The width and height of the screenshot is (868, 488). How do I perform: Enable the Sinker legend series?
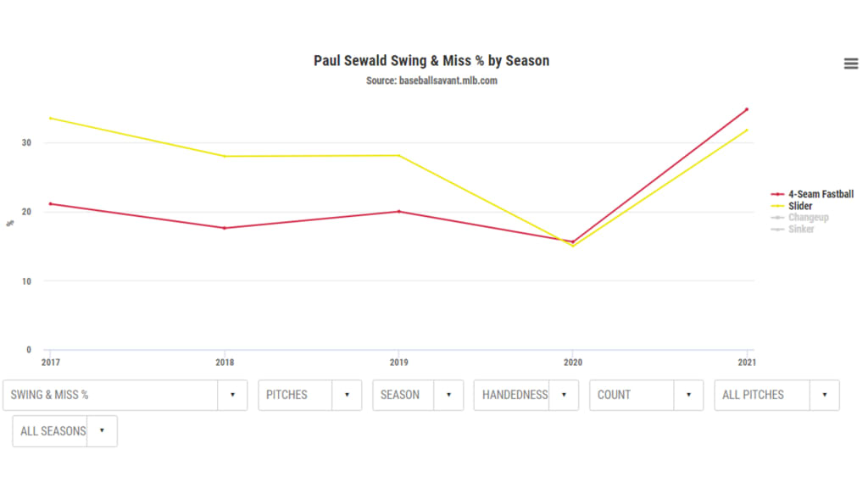pos(801,230)
